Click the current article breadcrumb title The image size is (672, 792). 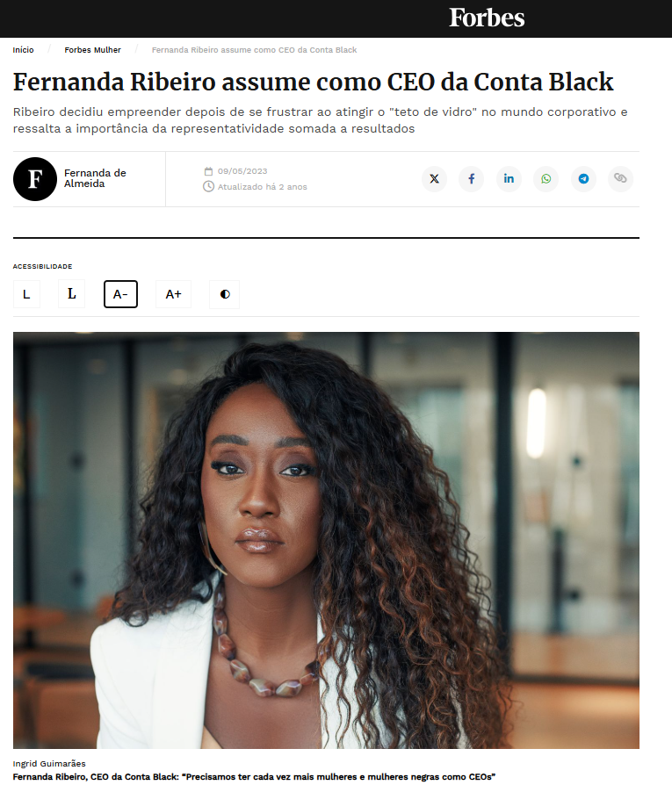click(x=254, y=50)
